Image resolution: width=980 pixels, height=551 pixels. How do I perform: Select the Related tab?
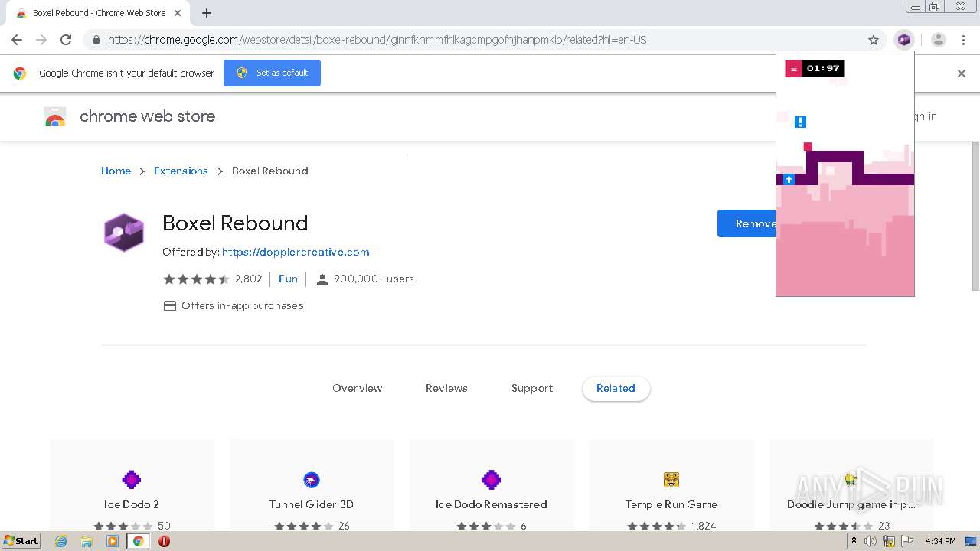point(616,388)
